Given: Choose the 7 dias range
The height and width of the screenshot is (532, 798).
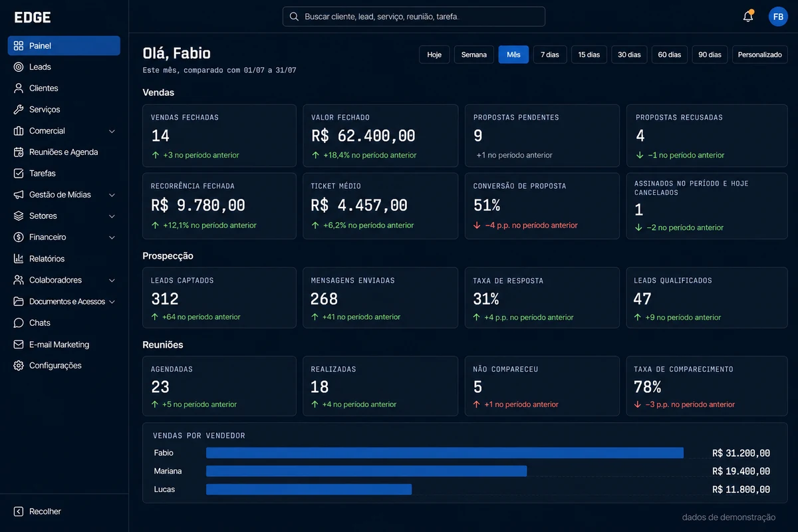Looking at the screenshot, I should coord(550,55).
